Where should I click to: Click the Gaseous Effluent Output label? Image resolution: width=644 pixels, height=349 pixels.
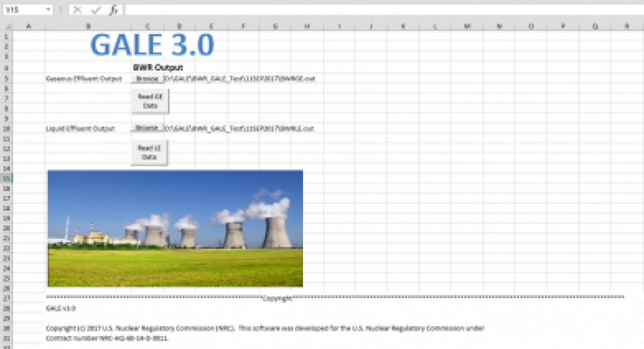coord(84,78)
